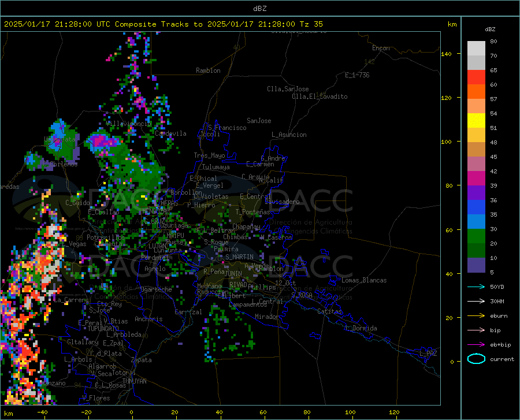This screenshot has width=520, height=420.
Task: Click the magenta eb+bip arrow icon
Action: coord(476,345)
